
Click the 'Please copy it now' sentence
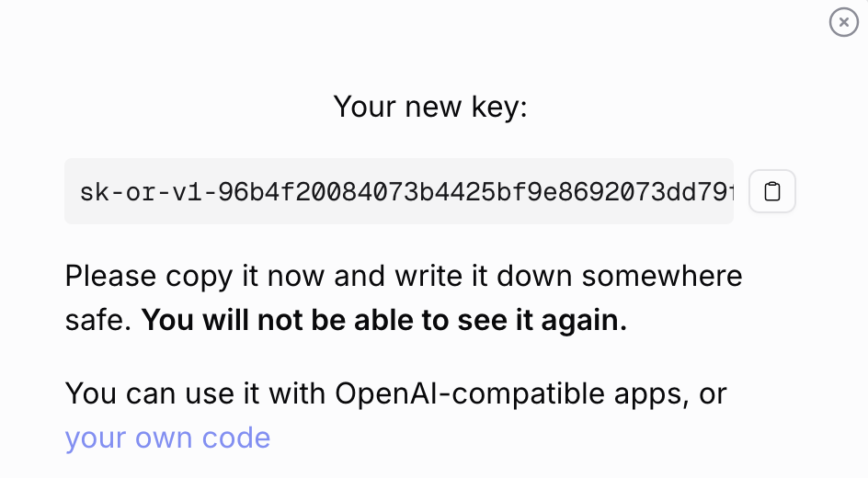[x=196, y=276]
